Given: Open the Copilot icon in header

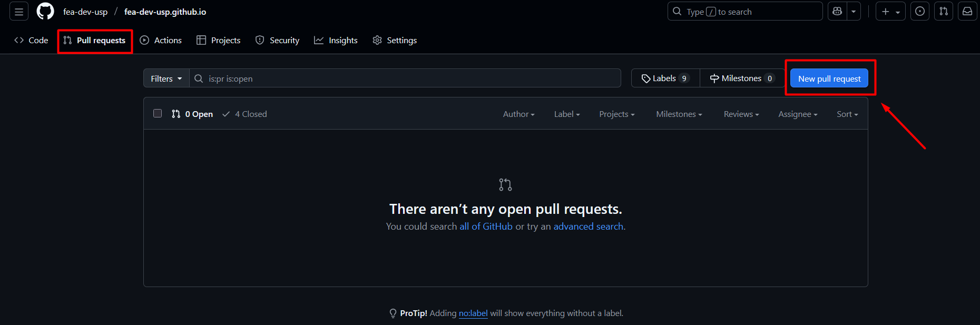Looking at the screenshot, I should [837, 12].
